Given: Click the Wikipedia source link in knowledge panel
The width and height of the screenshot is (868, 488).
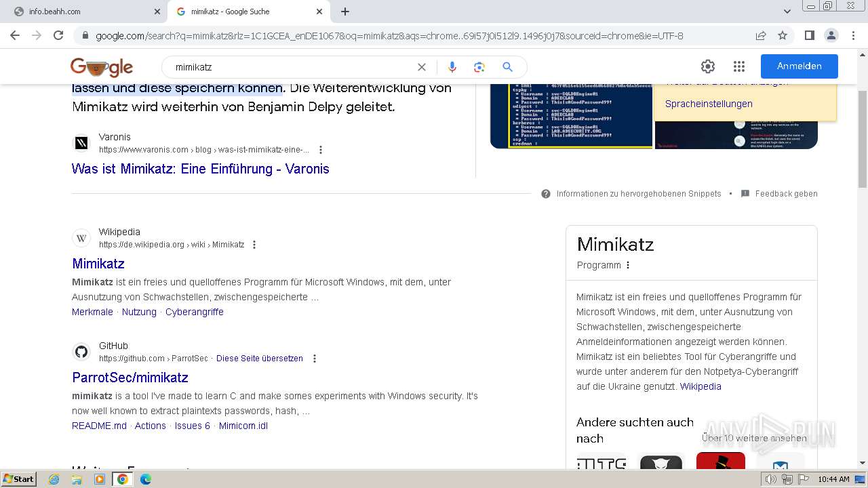Looking at the screenshot, I should pyautogui.click(x=701, y=386).
